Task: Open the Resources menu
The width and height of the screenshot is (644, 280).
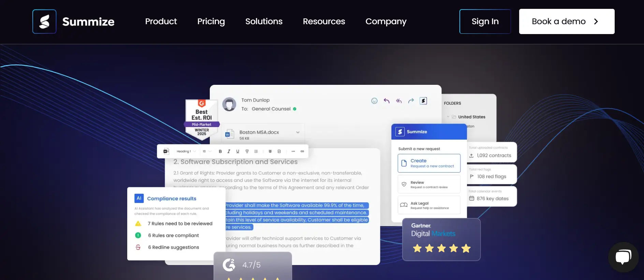Action: coord(324,21)
